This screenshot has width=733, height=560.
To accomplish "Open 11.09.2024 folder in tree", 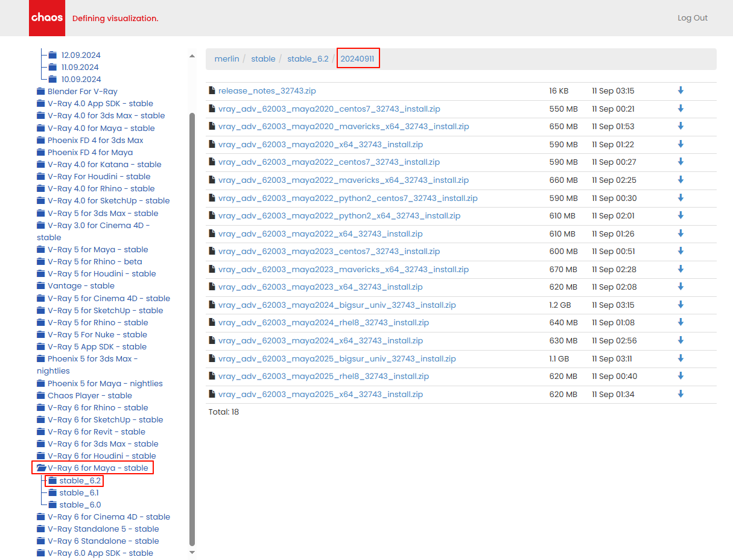I will pyautogui.click(x=80, y=68).
